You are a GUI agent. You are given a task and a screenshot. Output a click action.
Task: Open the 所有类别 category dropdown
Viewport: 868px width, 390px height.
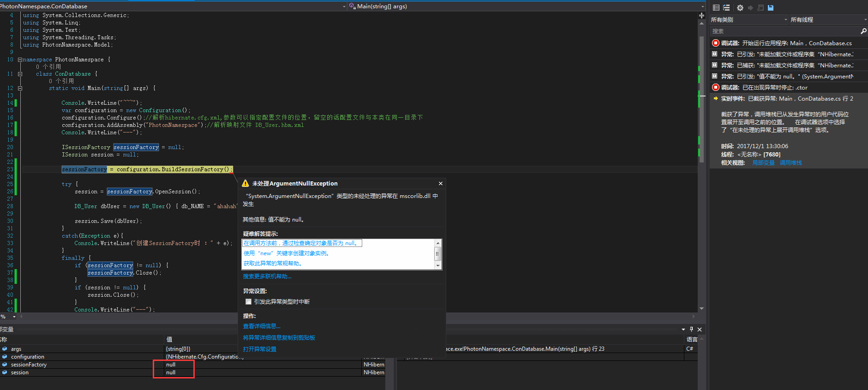click(749, 19)
